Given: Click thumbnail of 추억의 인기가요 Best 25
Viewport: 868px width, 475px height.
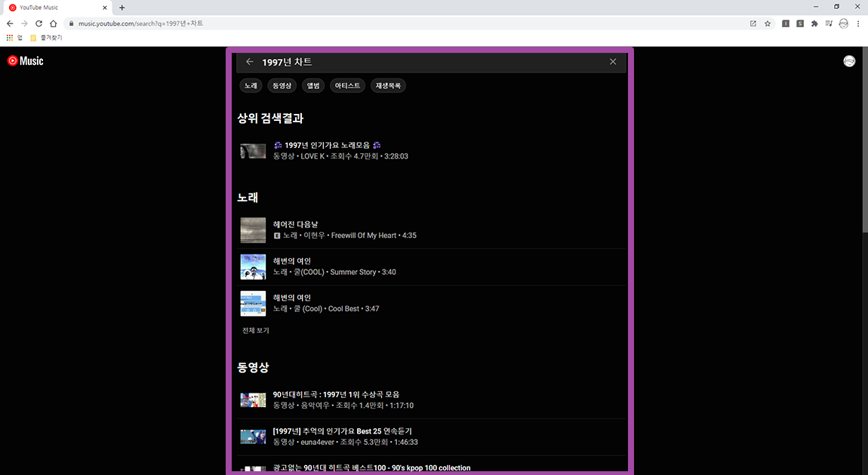Looking at the screenshot, I should coord(253,436).
